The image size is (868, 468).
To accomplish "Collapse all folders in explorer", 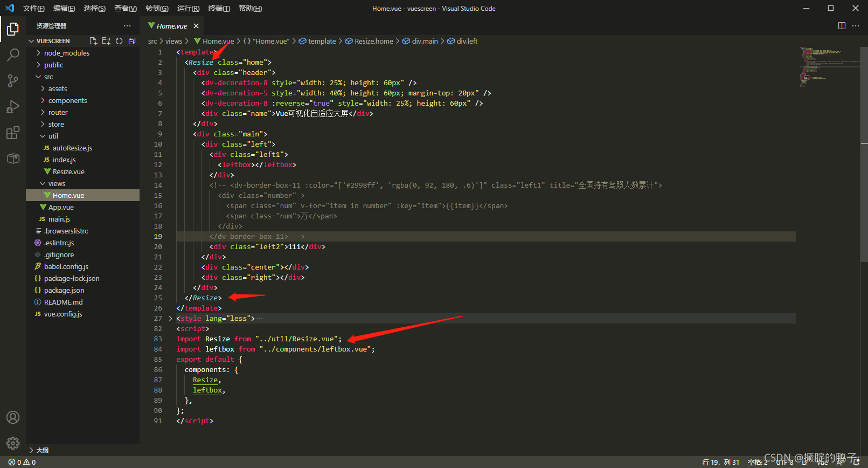I will coord(132,41).
